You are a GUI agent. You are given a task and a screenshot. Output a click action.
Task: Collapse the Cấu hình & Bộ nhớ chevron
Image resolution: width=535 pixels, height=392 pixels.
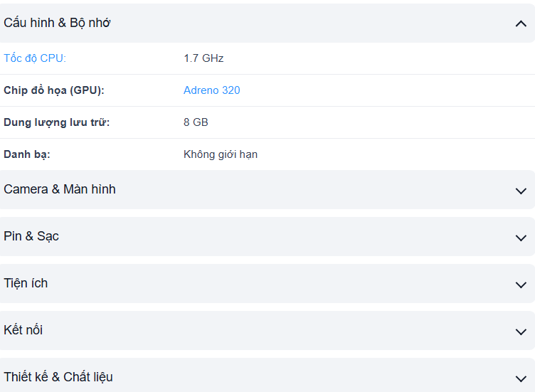(521, 23)
